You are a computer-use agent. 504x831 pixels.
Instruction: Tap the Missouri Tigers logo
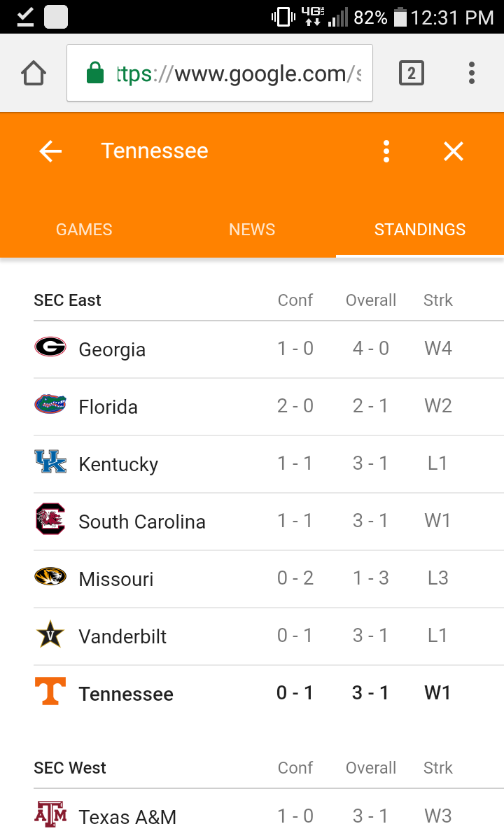coord(50,577)
